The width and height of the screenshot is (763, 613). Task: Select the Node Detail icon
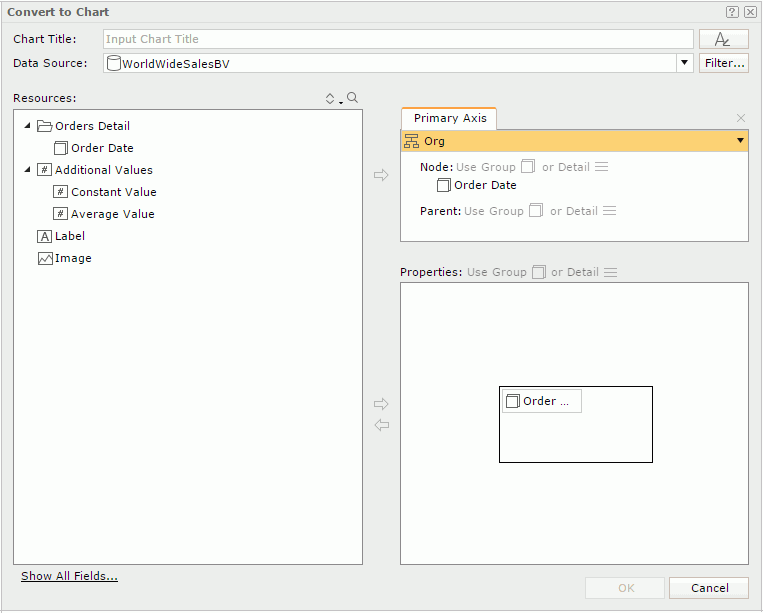coord(601,167)
